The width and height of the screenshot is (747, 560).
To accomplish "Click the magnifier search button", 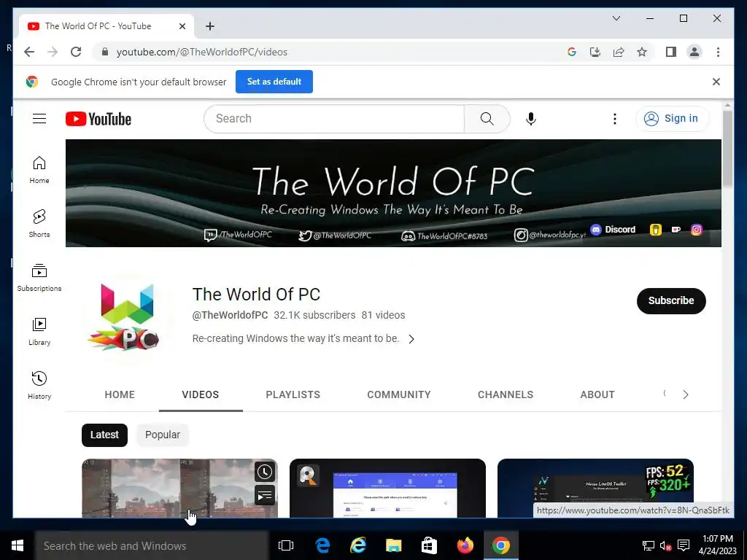I will tap(487, 119).
